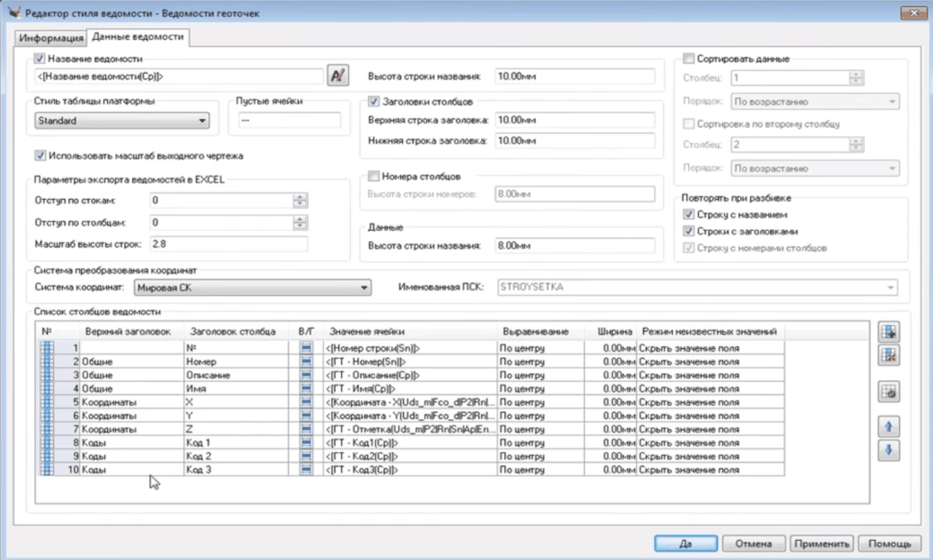The image size is (933, 560).
Task: Uncheck Заголовки столбцов checkbox
Action: [373, 102]
